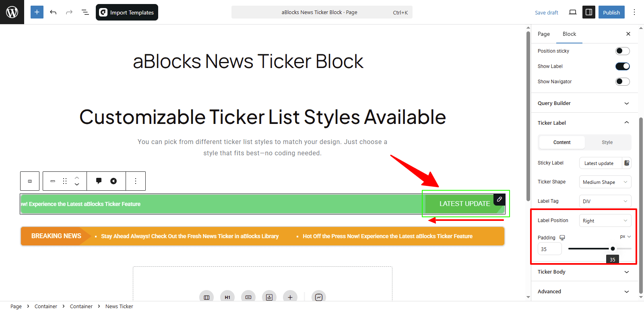Expand the Query Builder panel
This screenshot has width=644, height=311.
pos(584,103)
